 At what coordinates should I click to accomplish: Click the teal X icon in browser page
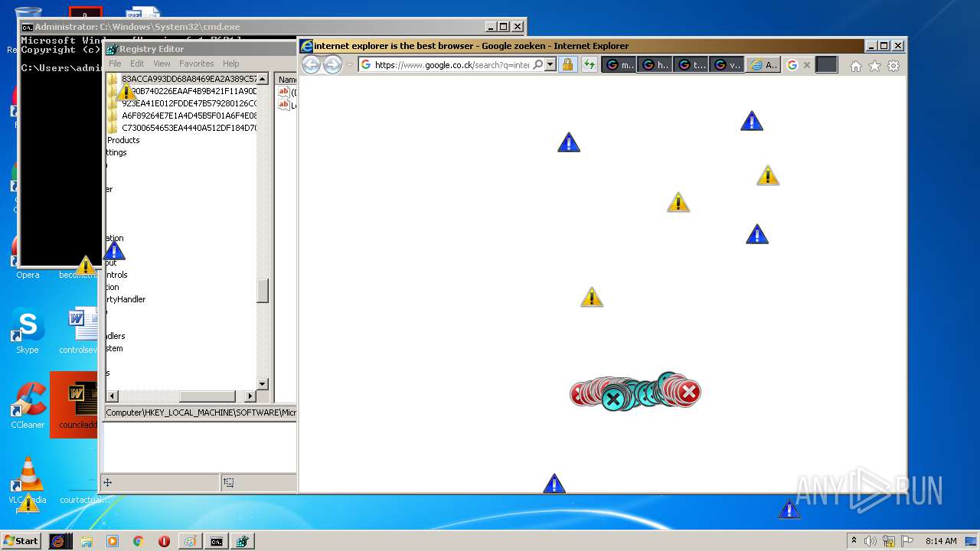613,399
